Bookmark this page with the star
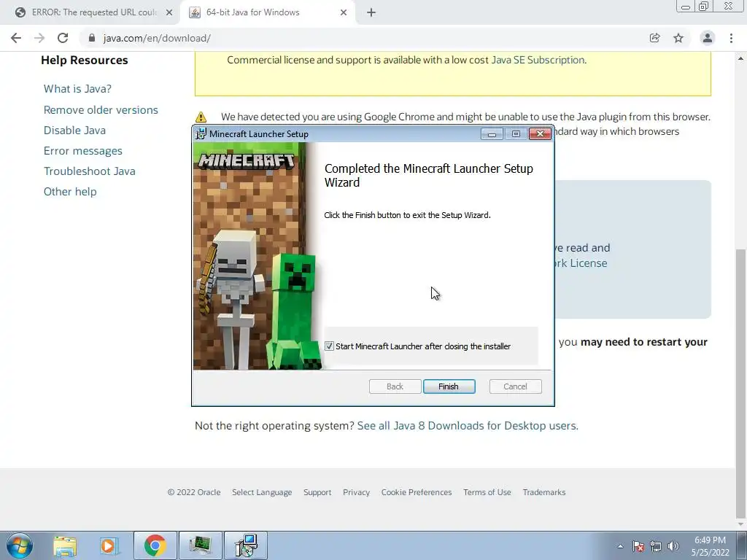Screen dimensions: 747x560 678,38
